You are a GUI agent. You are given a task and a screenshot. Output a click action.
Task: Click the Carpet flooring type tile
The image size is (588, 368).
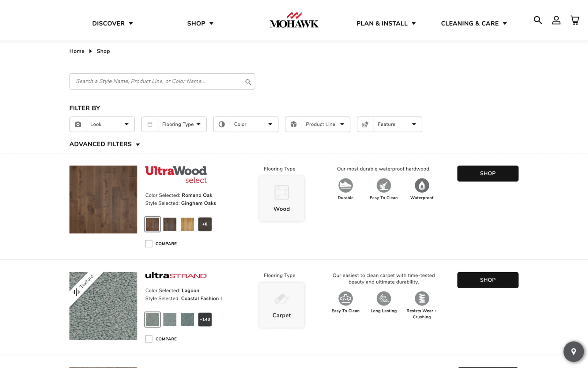[281, 305]
